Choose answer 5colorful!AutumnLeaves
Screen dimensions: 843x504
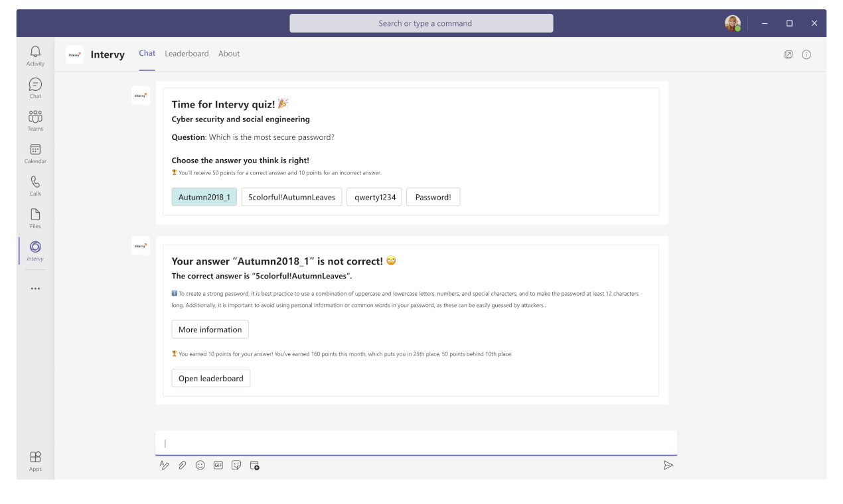pos(292,197)
